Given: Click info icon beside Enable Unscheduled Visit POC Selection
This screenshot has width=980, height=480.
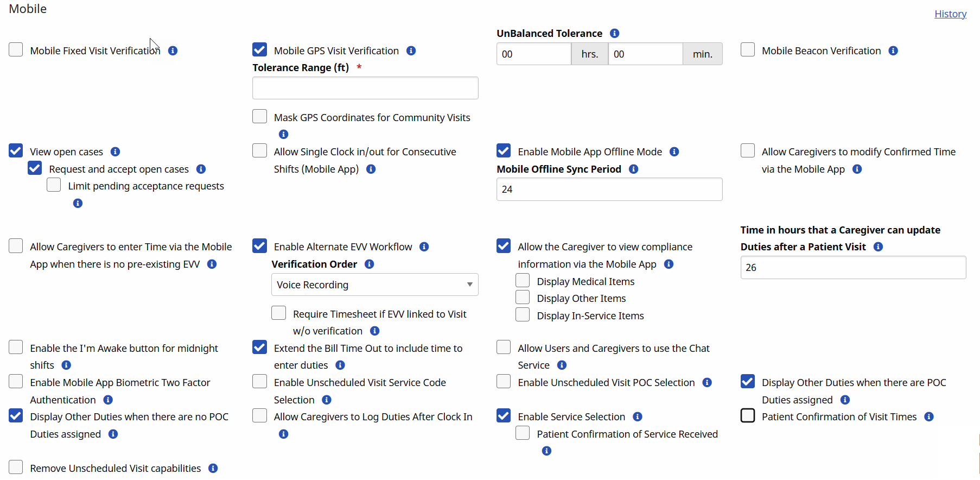Looking at the screenshot, I should tap(707, 382).
